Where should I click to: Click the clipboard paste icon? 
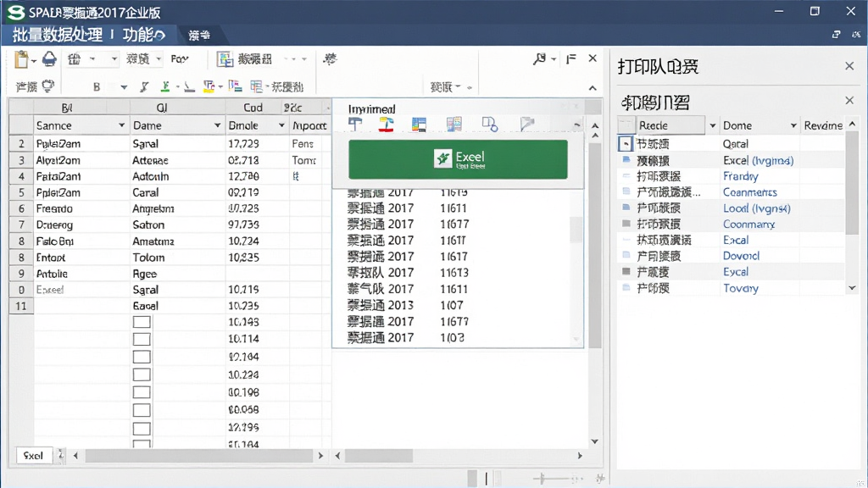pos(21,59)
